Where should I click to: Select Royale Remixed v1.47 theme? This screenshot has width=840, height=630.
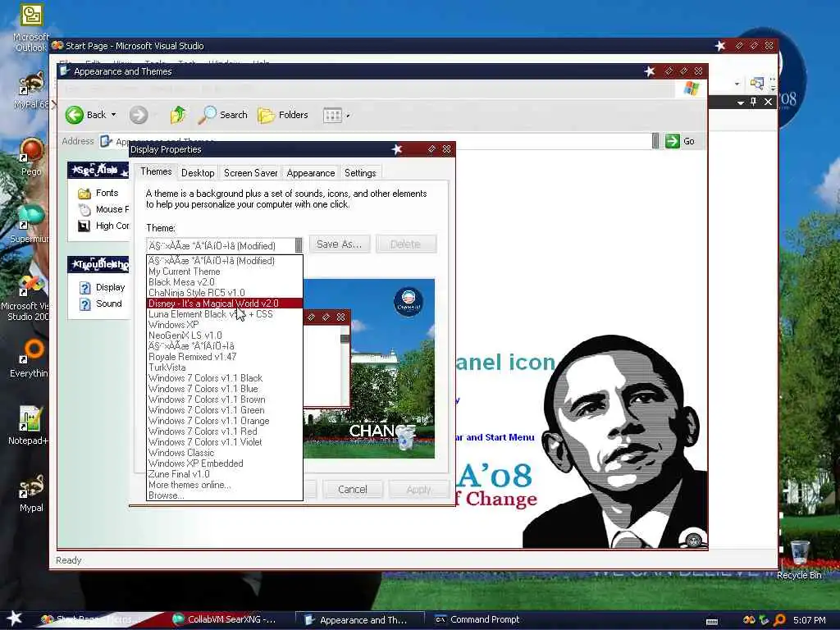coord(225,357)
